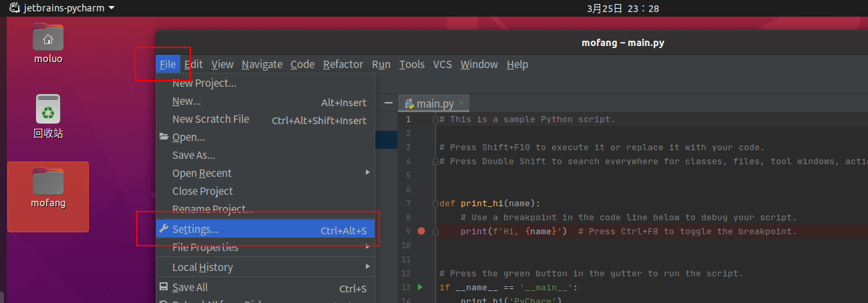Click the fold end marker at line 4
Screen dimensions: 868x303
pos(435,162)
